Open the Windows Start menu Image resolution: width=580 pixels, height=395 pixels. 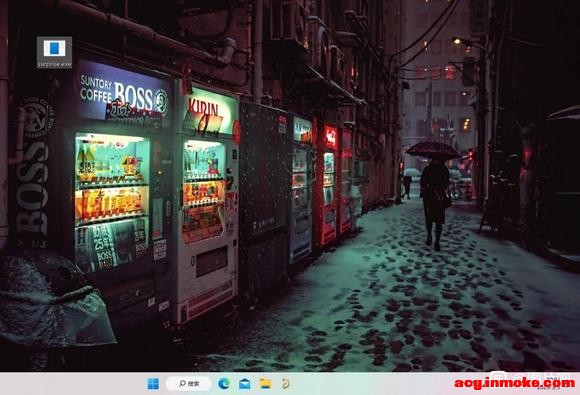[x=153, y=384]
